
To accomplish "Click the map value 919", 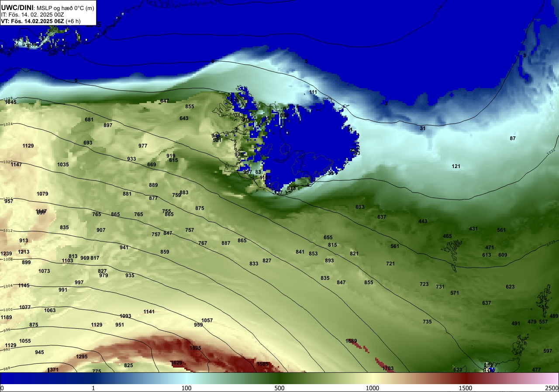I will (171, 156).
